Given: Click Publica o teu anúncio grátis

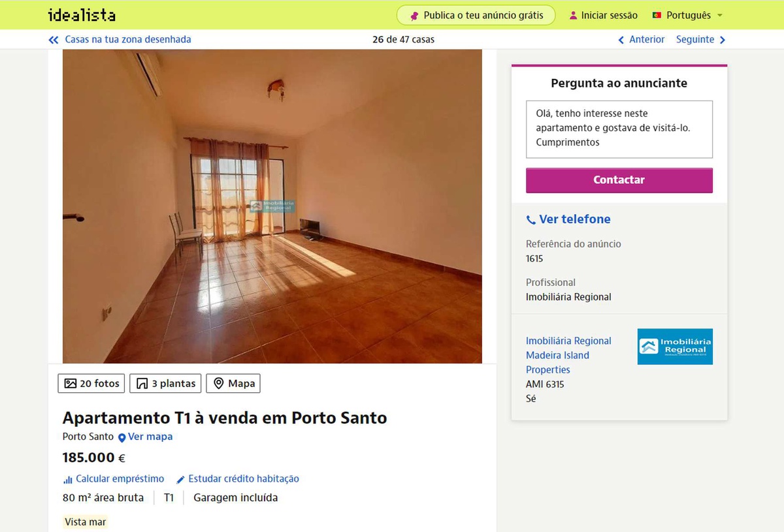Looking at the screenshot, I should click(x=476, y=15).
